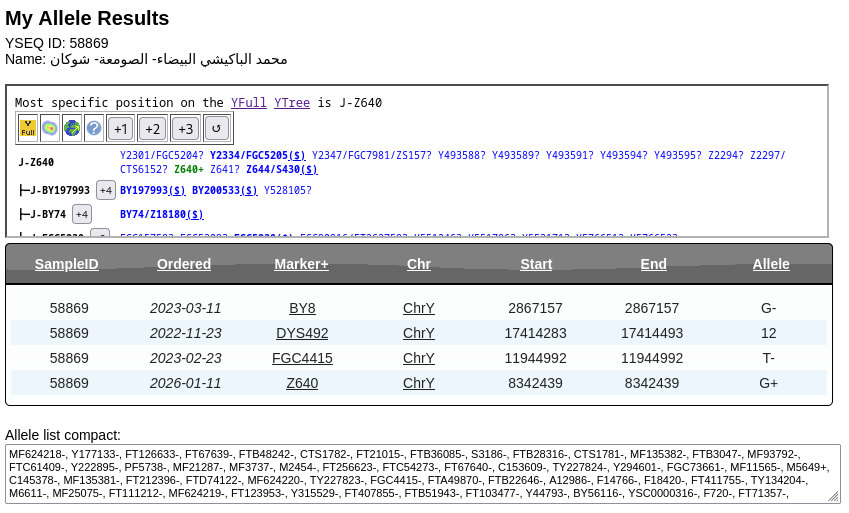
Task: Click the BY197993($) SNP link
Action: point(153,190)
